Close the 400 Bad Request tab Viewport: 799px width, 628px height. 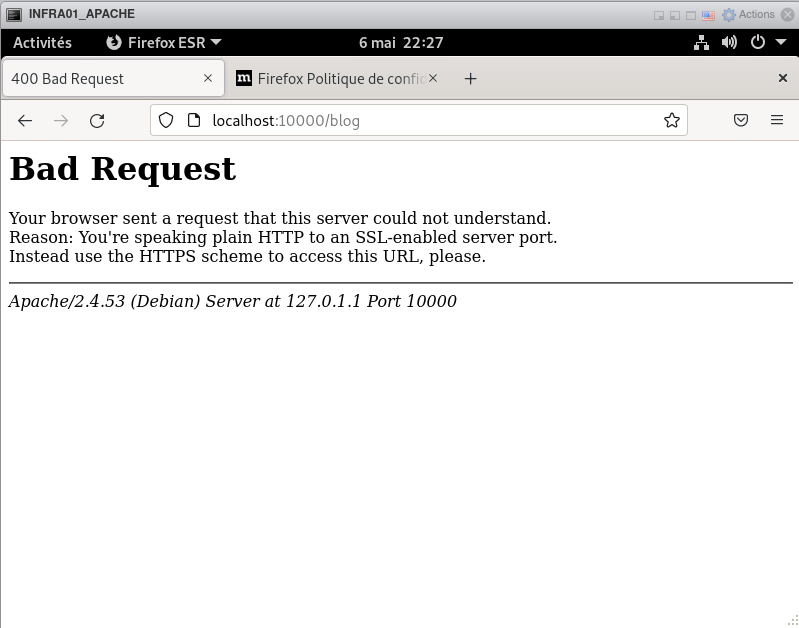click(x=208, y=78)
